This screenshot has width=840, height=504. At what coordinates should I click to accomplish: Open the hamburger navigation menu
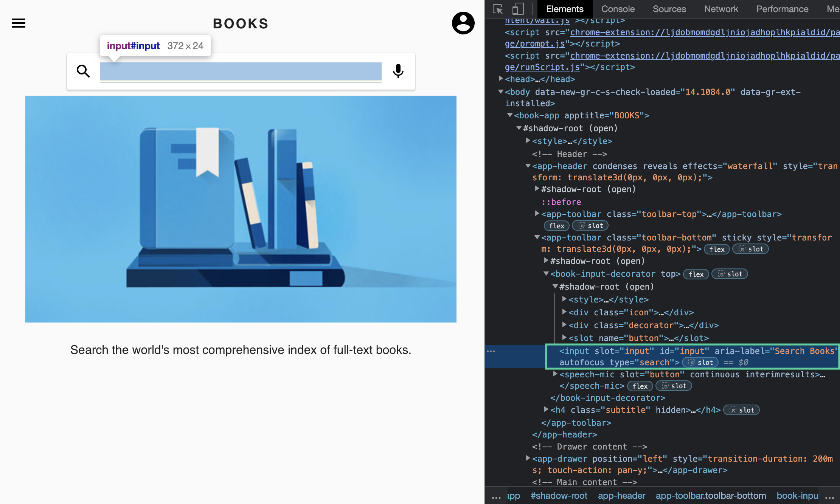19,23
